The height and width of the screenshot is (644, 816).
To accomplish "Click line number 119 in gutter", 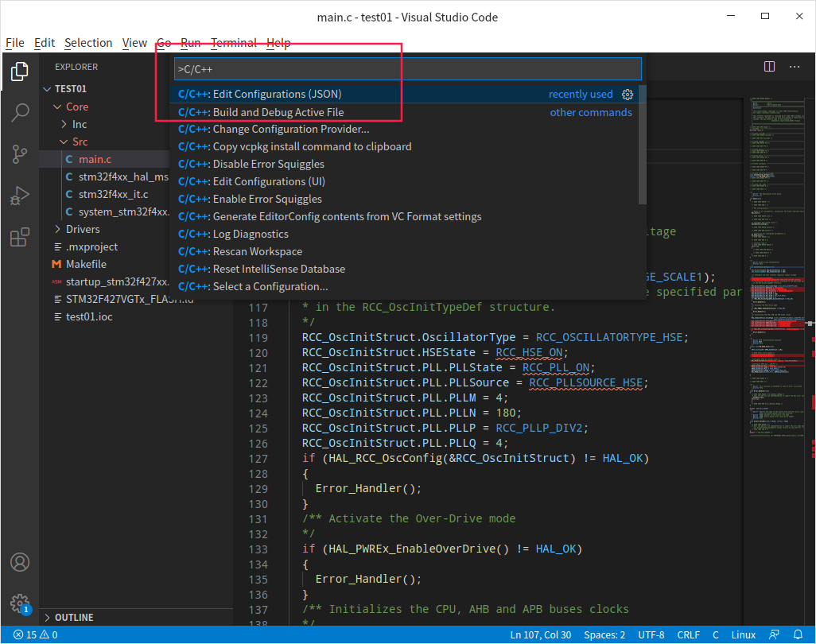I will click(258, 338).
